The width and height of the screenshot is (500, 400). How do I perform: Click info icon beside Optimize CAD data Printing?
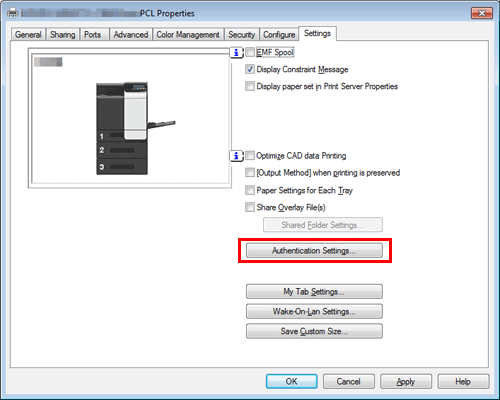pyautogui.click(x=236, y=156)
